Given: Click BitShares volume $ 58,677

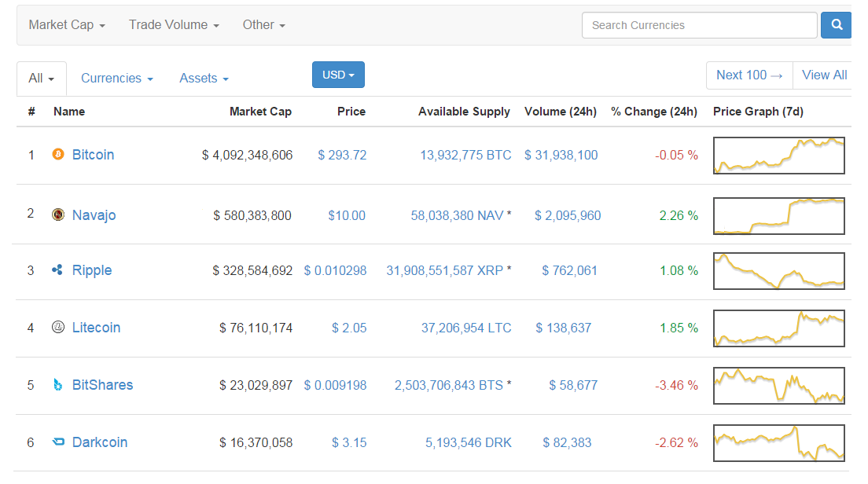Looking at the screenshot, I should (573, 385).
